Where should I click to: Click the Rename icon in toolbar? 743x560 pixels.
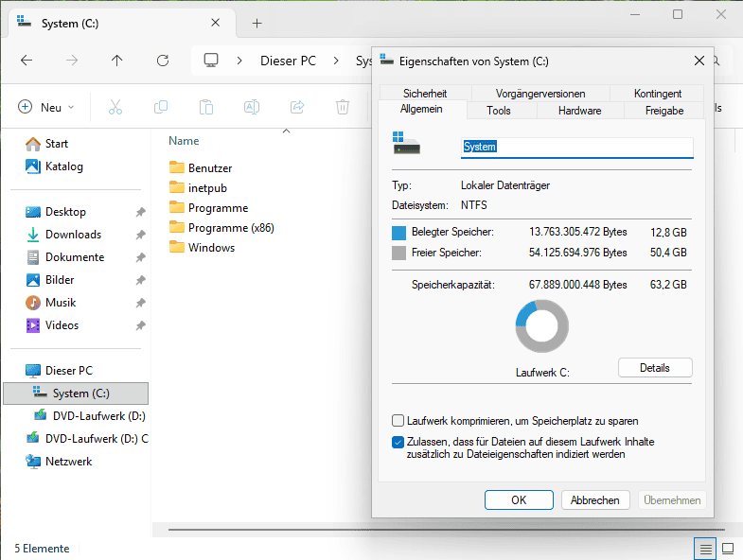tap(252, 108)
